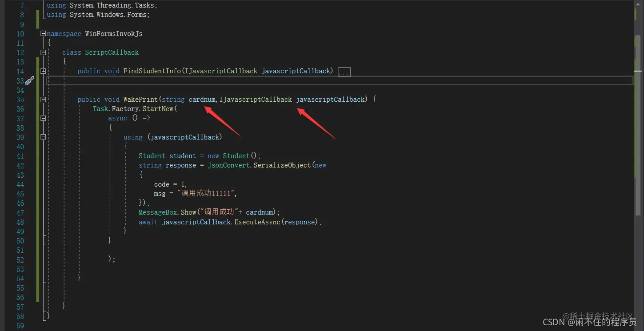Click the Student class name on line 41
This screenshot has width=644, height=331.
click(152, 156)
